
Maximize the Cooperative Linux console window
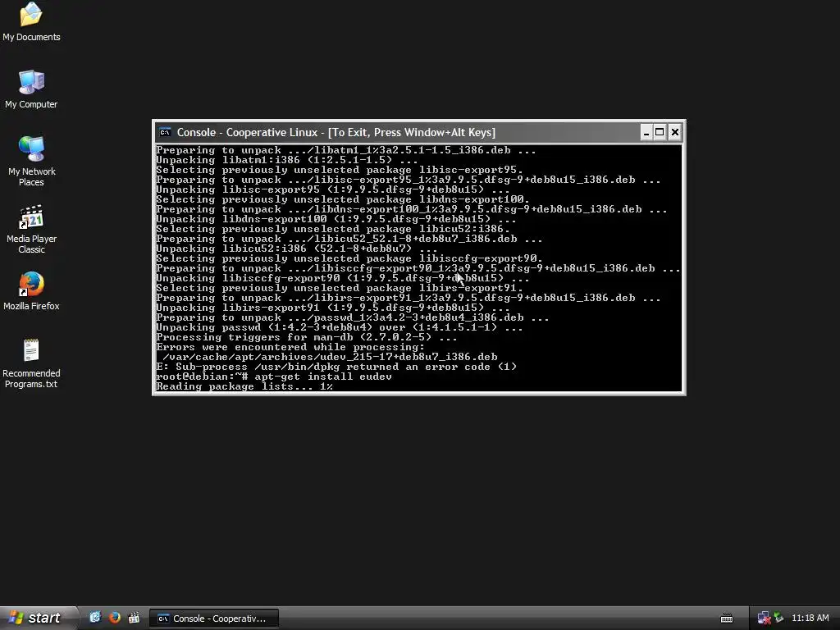pyautogui.click(x=660, y=132)
